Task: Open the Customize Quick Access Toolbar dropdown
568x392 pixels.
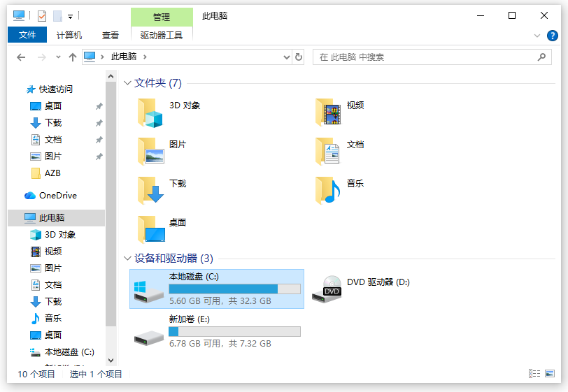Action: pyautogui.click(x=70, y=17)
